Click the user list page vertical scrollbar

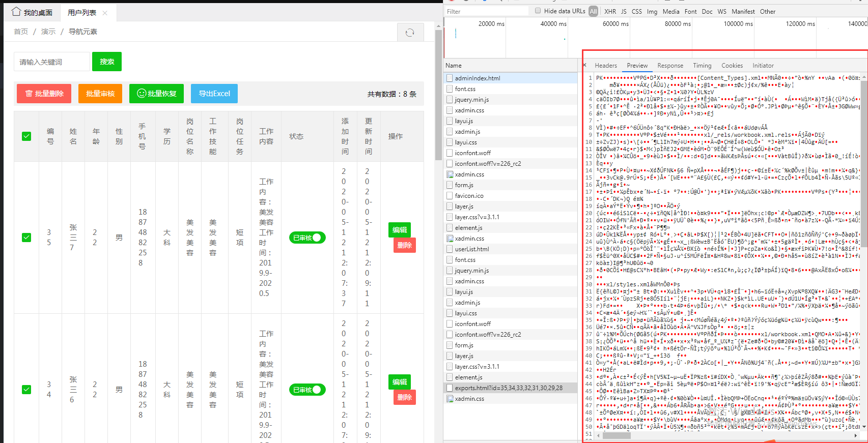[x=438, y=95]
